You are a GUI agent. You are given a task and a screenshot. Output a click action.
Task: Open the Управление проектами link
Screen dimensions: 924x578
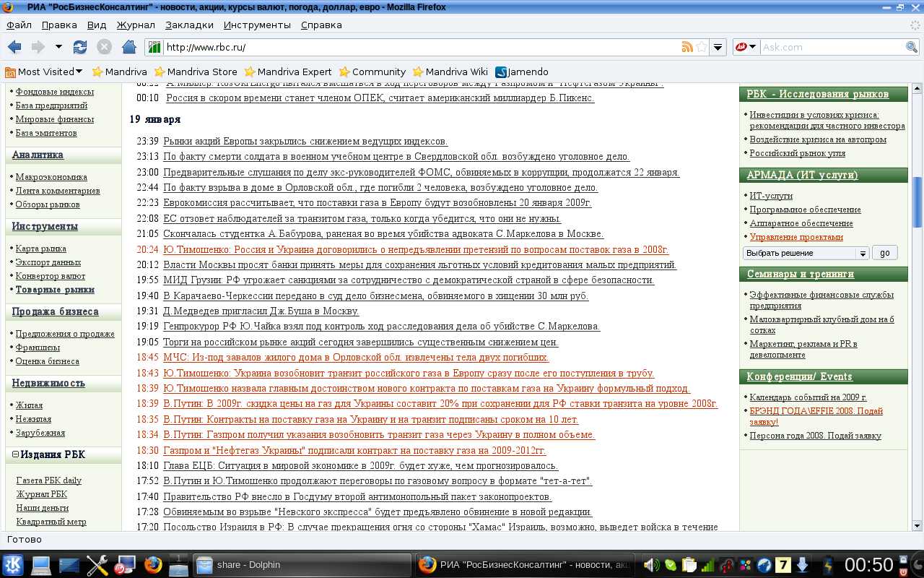[x=796, y=237]
